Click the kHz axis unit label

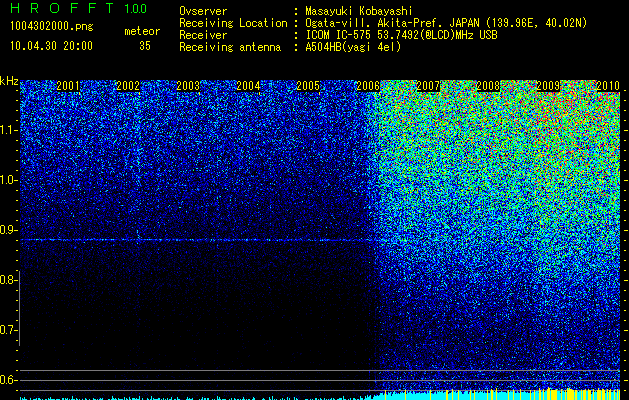click(9, 81)
